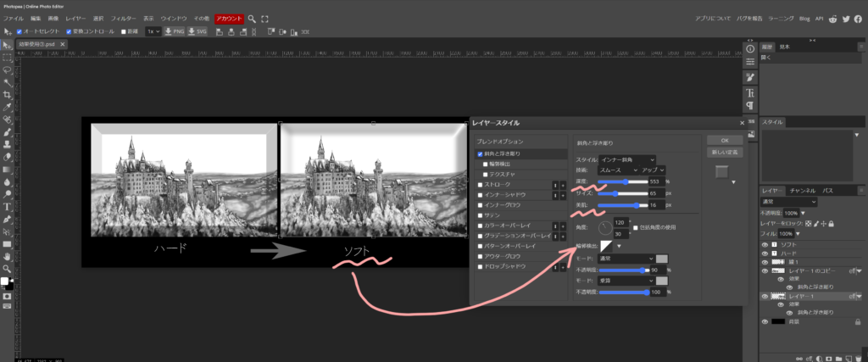This screenshot has width=868, height=362.
Task: Hide the 背景 layer with eye icon
Action: [765, 323]
